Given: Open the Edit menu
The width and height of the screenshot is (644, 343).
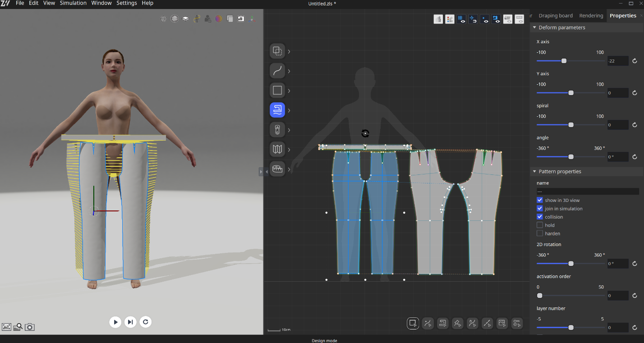Looking at the screenshot, I should (x=34, y=3).
